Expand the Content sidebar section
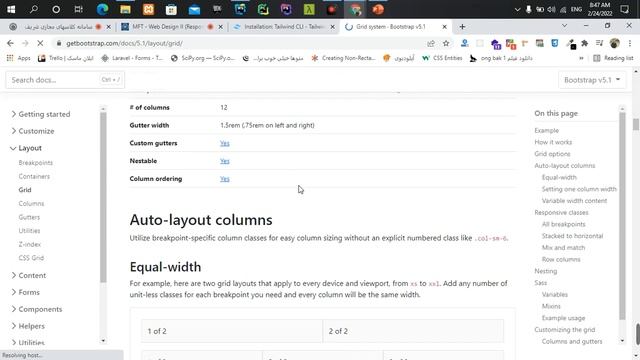This screenshot has height=360, width=640. pyautogui.click(x=29, y=276)
